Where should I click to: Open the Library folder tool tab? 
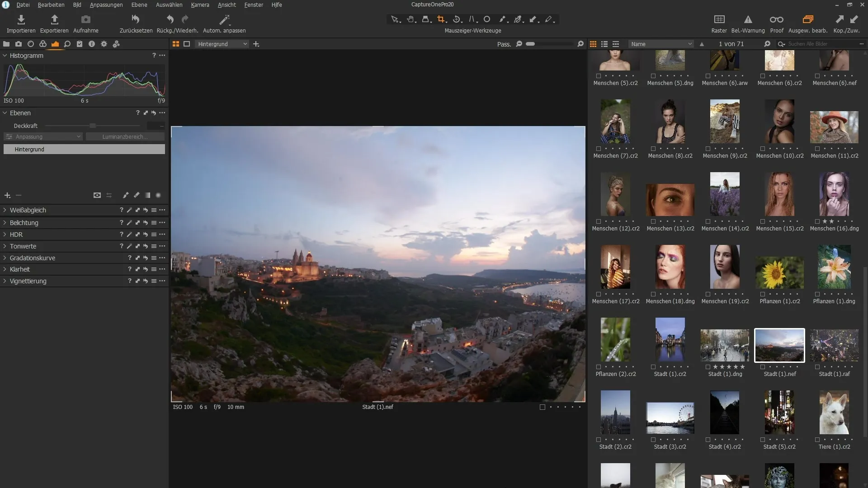pyautogui.click(x=6, y=44)
